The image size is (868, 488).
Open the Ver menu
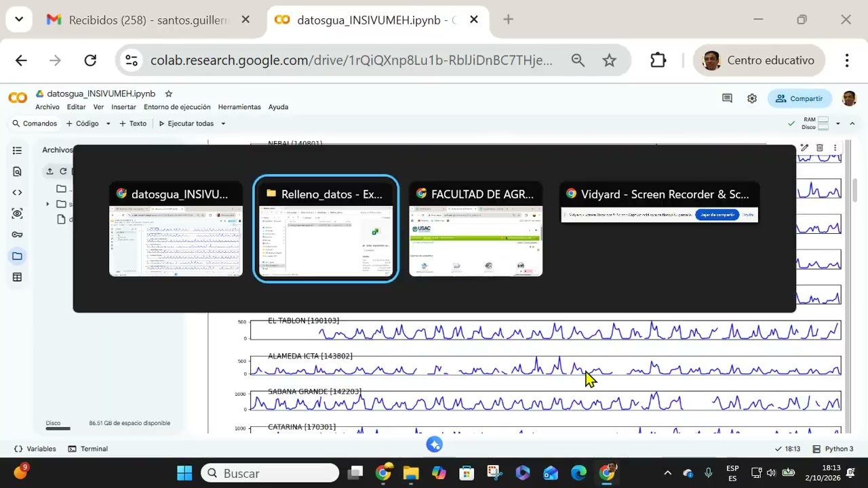[98, 107]
